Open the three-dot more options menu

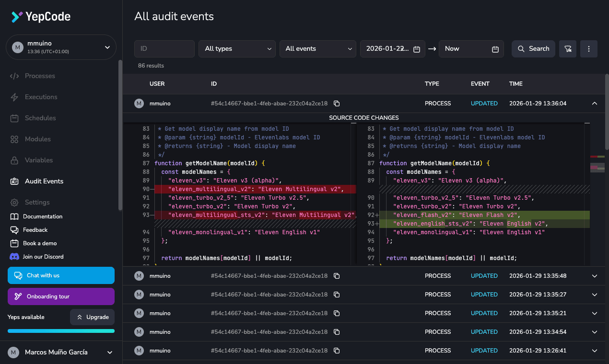(x=589, y=49)
